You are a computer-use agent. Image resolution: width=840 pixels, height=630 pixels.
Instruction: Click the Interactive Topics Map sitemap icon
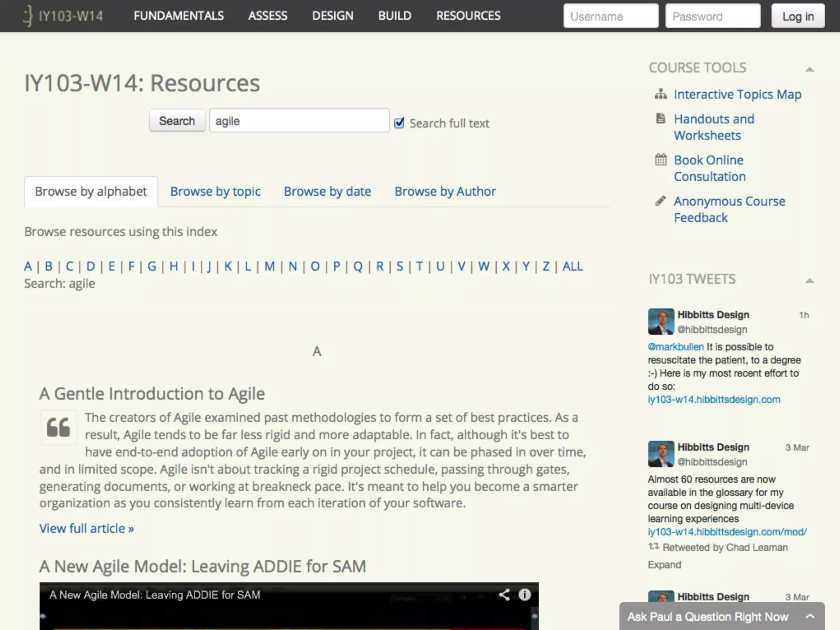click(x=660, y=94)
